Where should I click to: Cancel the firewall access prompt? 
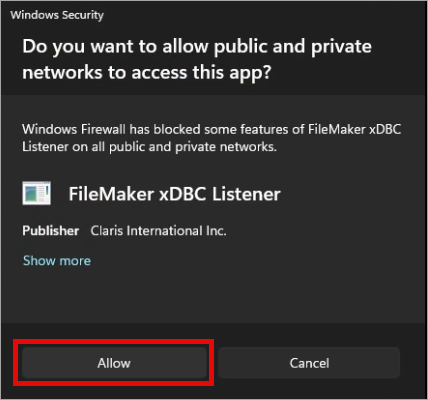click(x=309, y=363)
